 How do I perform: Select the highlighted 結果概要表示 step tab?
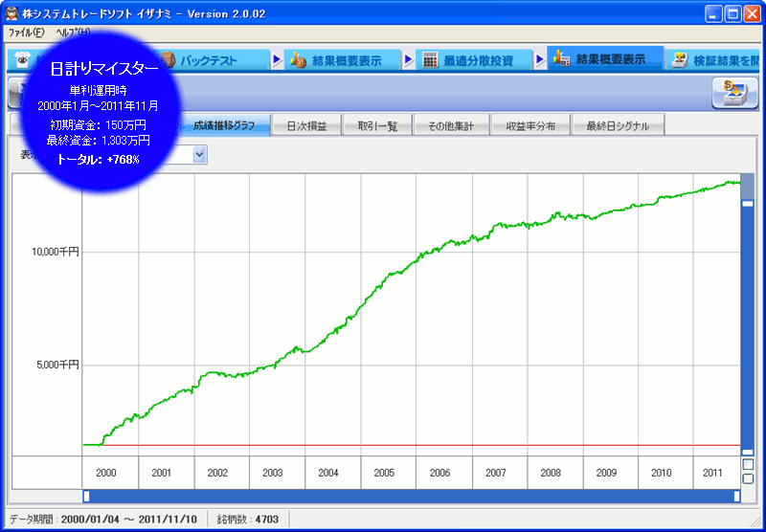[605, 59]
